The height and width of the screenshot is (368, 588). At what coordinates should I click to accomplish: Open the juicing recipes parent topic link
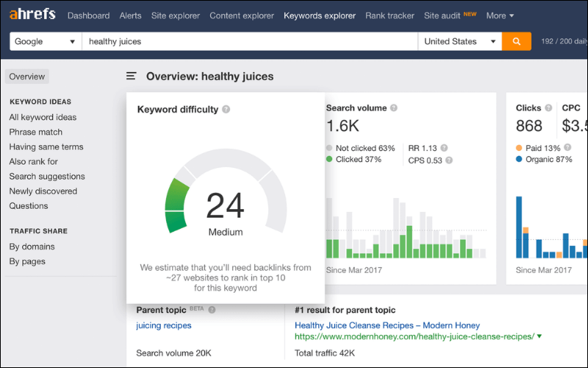click(164, 325)
